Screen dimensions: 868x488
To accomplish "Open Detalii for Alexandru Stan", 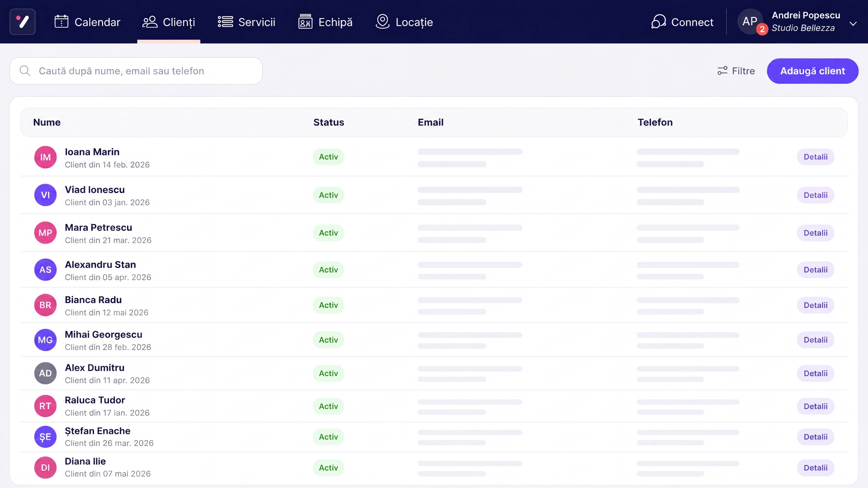I will pos(815,270).
